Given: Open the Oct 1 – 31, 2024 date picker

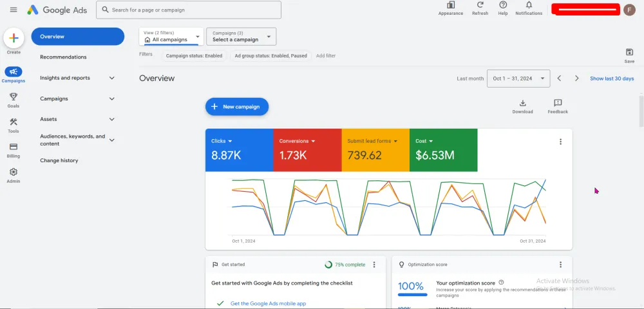Looking at the screenshot, I should 518,79.
